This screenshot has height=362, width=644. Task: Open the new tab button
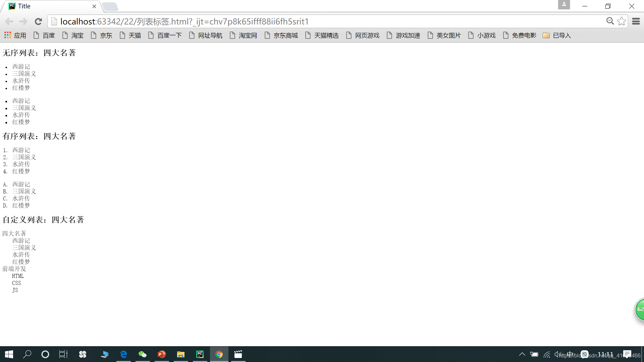(x=110, y=6)
